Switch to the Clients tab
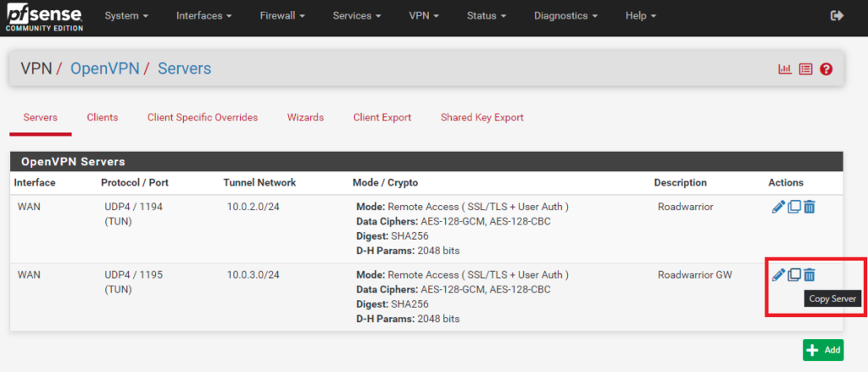This screenshot has width=868, height=372. [103, 118]
